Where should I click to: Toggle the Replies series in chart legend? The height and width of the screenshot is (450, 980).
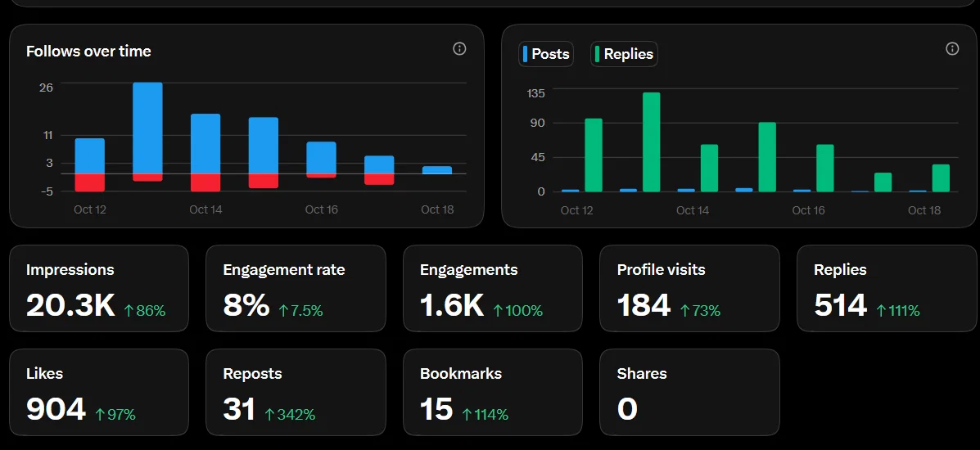624,54
